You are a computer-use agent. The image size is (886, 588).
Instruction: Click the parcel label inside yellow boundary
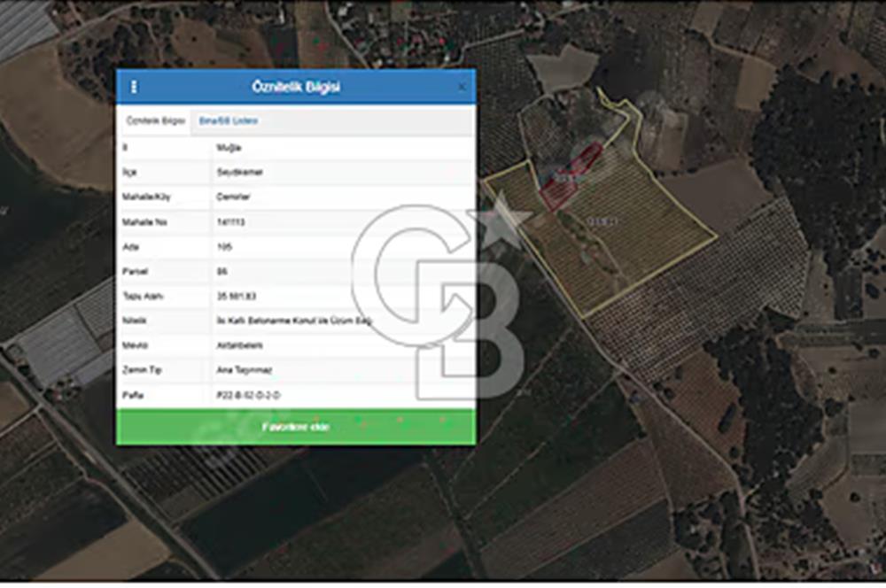pos(602,220)
